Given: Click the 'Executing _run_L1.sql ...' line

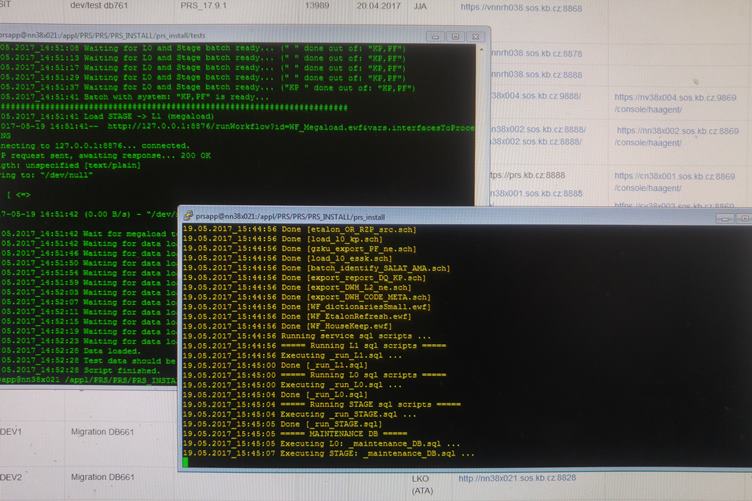Looking at the screenshot, I should (292, 355).
